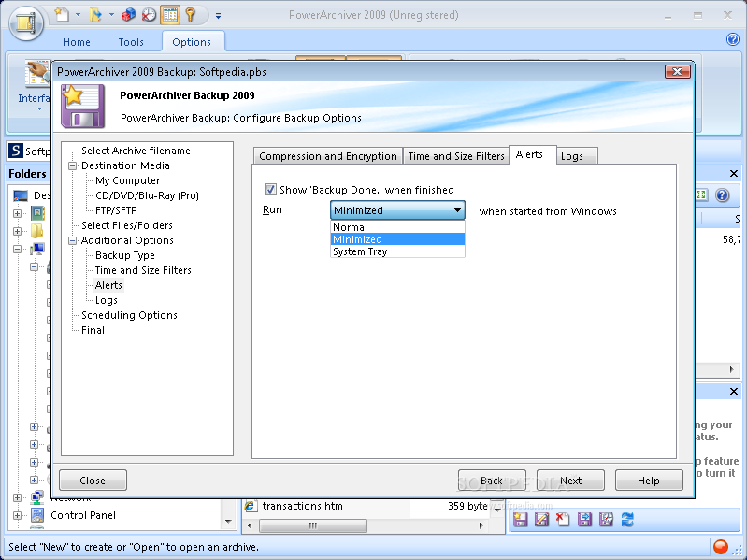The width and height of the screenshot is (747, 560).
Task: Click the file list scroll-right arrow
Action: (481, 525)
